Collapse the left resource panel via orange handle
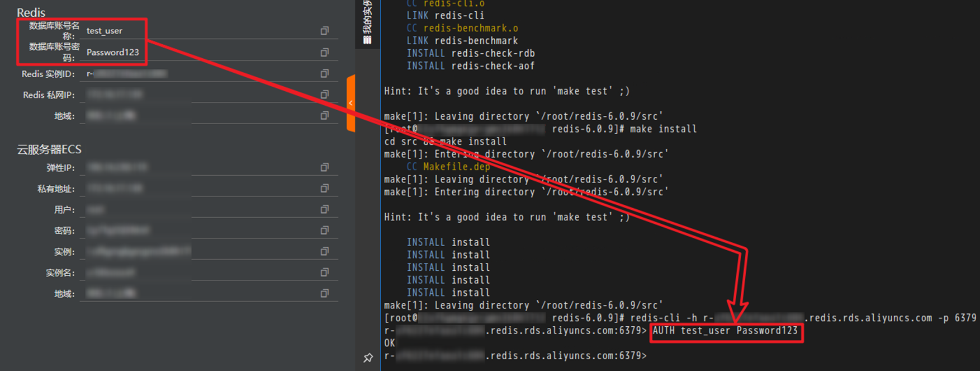The image size is (980, 371). tap(351, 103)
